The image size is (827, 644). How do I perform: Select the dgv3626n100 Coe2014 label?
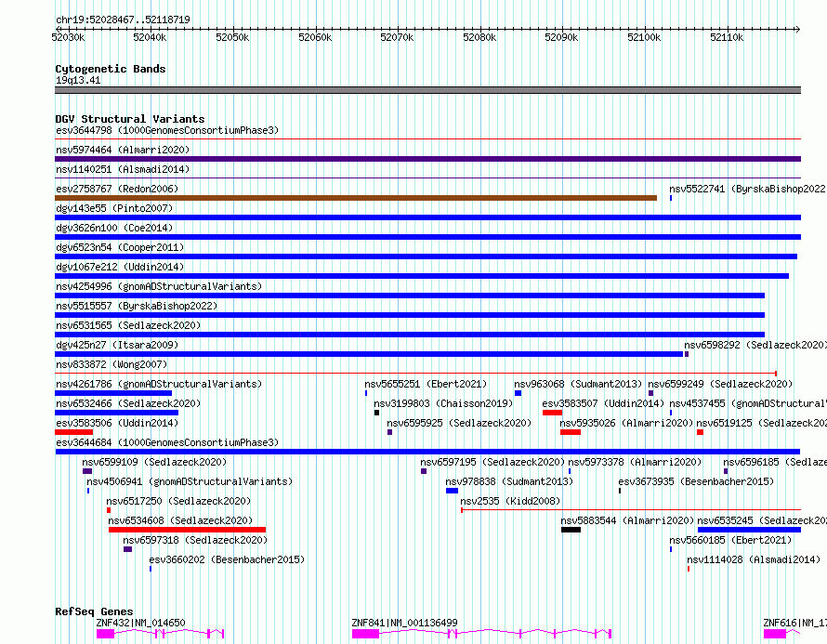pos(114,228)
